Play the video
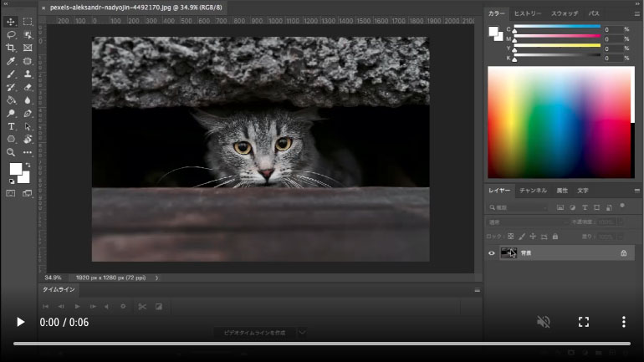644x362 pixels. tap(20, 322)
